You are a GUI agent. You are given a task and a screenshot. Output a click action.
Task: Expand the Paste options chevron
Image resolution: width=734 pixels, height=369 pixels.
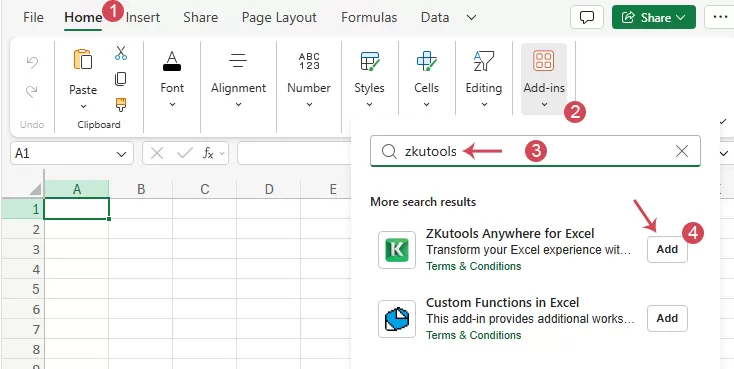pos(83,106)
